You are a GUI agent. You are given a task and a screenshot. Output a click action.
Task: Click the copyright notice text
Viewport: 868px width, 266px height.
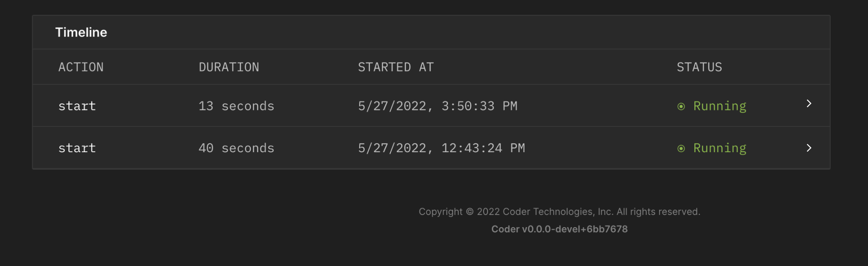point(560,211)
